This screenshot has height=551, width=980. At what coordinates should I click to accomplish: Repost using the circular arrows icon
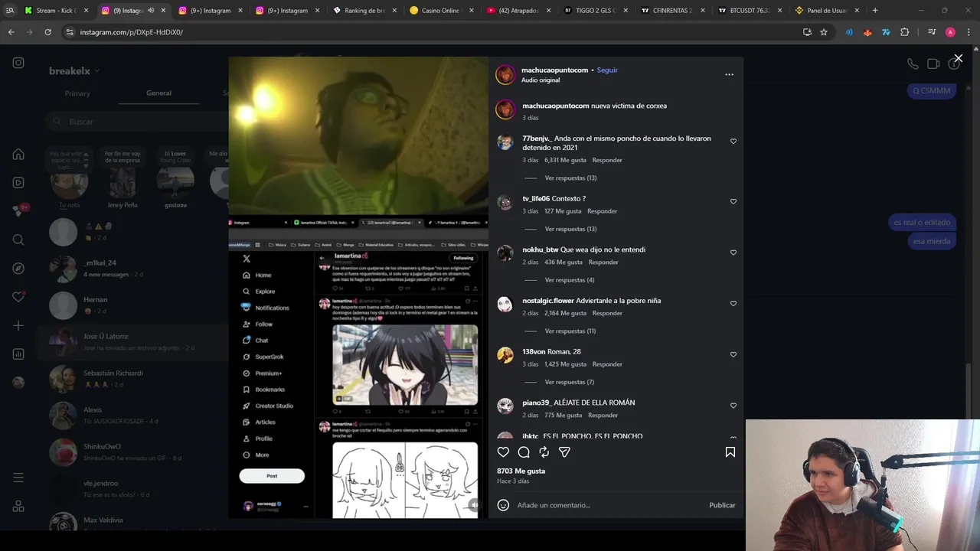pyautogui.click(x=544, y=452)
